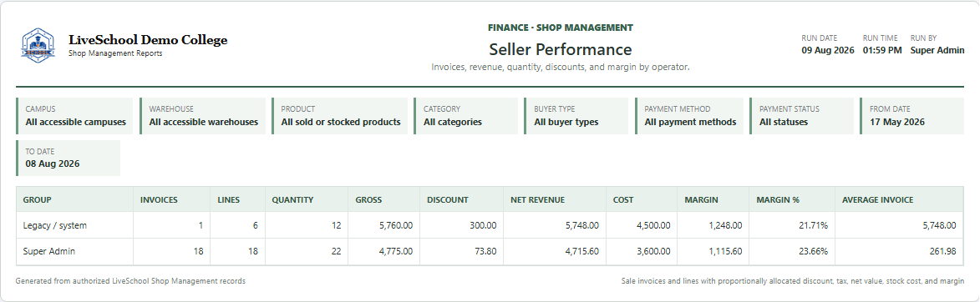Select the Product filter card
Viewport: 980px width, 302px height.
point(339,115)
